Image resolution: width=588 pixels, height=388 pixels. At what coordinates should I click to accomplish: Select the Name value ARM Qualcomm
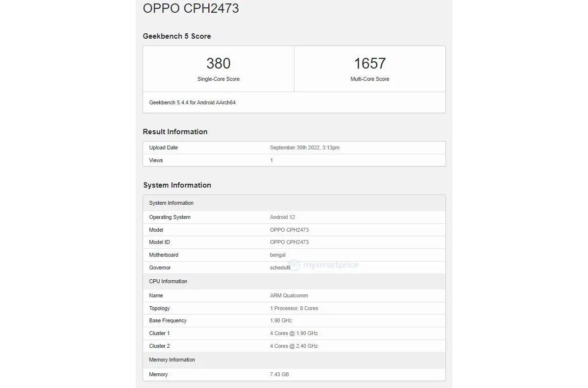289,295
